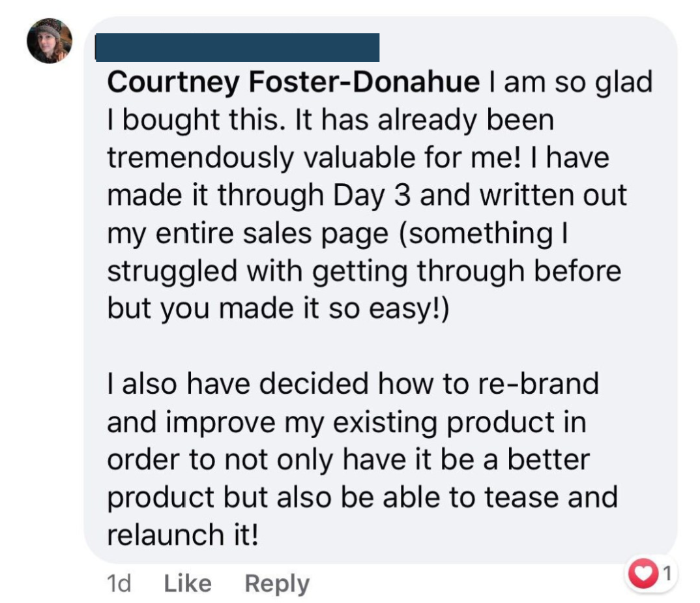Screen dimensions: 700x603
Task: Reply to this comment
Action: [x=277, y=583]
